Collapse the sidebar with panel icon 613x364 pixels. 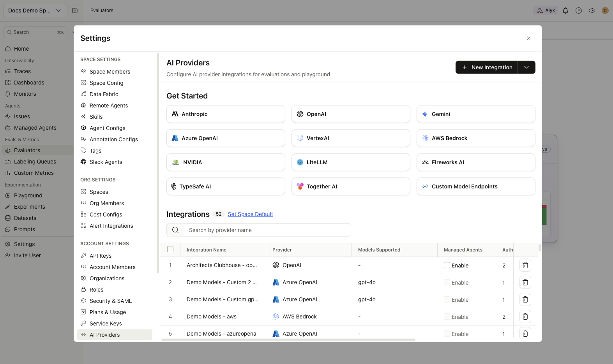(x=75, y=11)
